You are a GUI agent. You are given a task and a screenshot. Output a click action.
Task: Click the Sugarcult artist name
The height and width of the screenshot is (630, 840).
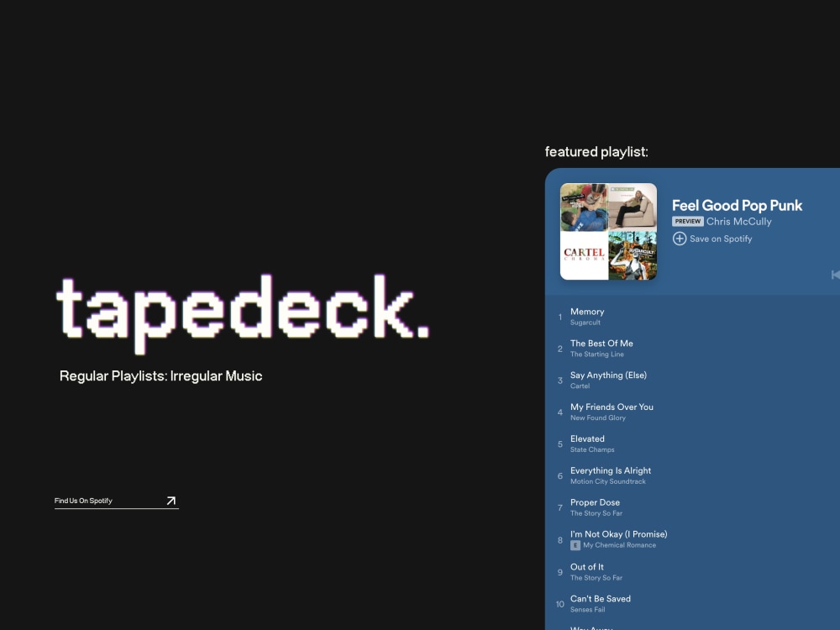point(585,323)
